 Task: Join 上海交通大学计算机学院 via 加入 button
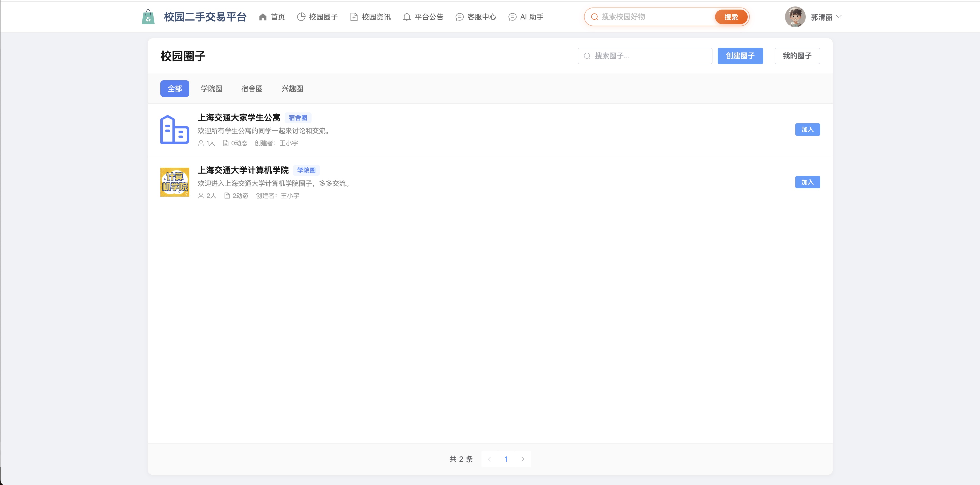click(x=807, y=182)
